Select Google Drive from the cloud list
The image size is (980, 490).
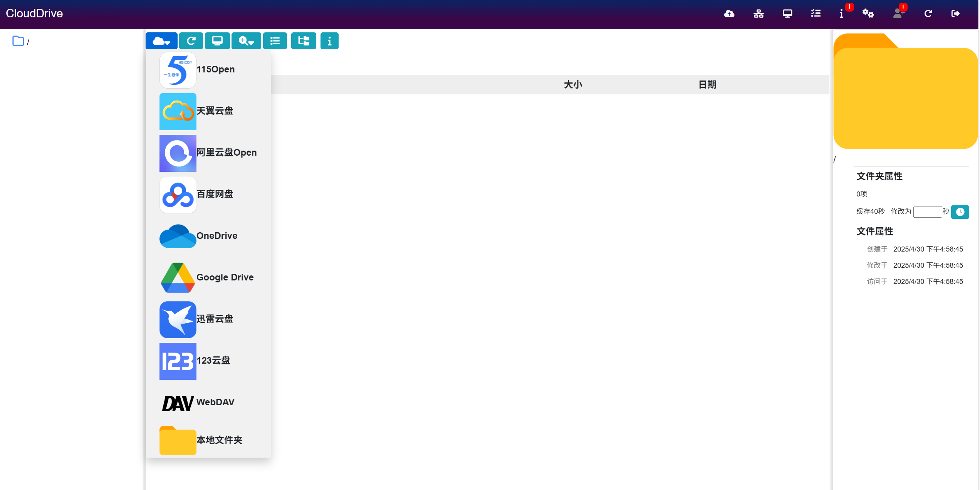tap(213, 277)
